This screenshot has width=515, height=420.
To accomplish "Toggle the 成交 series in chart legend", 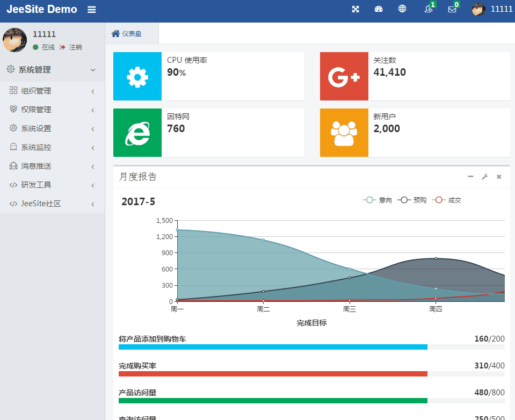I will (447, 200).
